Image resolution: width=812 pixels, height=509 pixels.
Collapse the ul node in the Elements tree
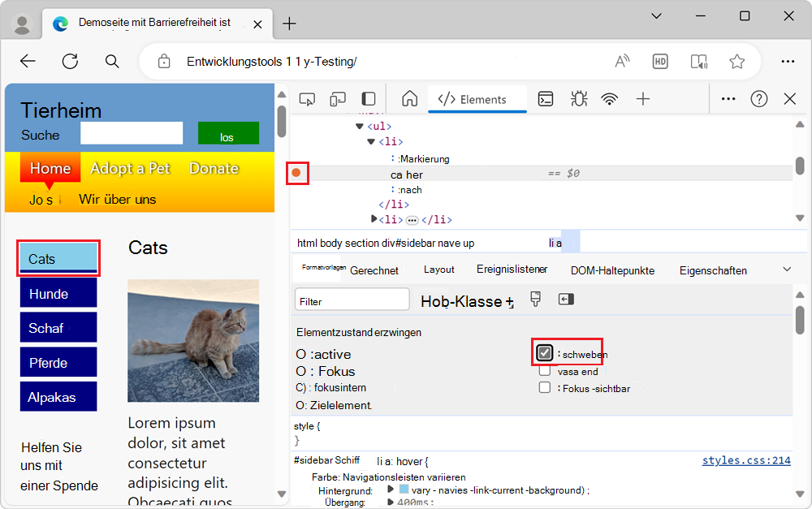360,126
